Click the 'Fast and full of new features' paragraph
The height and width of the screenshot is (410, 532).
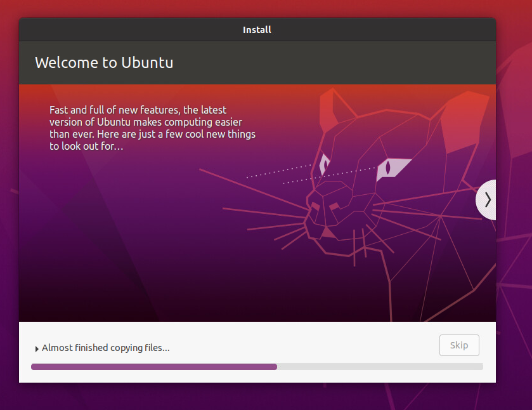point(152,128)
